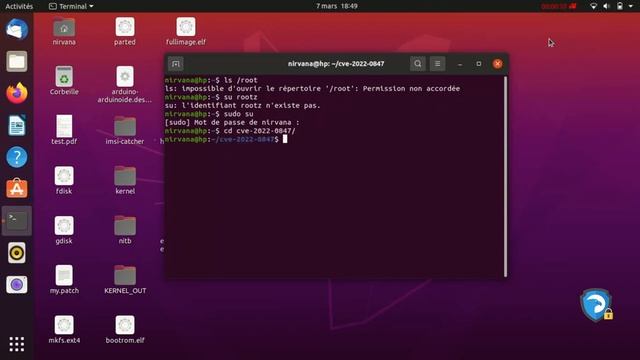Select the Corbeille trash icon
Image resolution: width=640 pixels, height=360 pixels.
point(64,81)
